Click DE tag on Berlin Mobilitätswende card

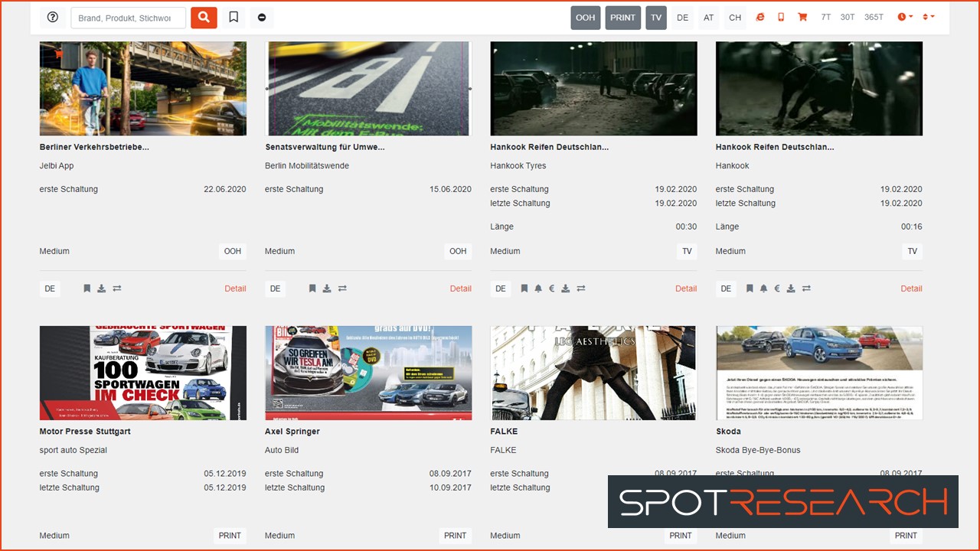point(276,289)
